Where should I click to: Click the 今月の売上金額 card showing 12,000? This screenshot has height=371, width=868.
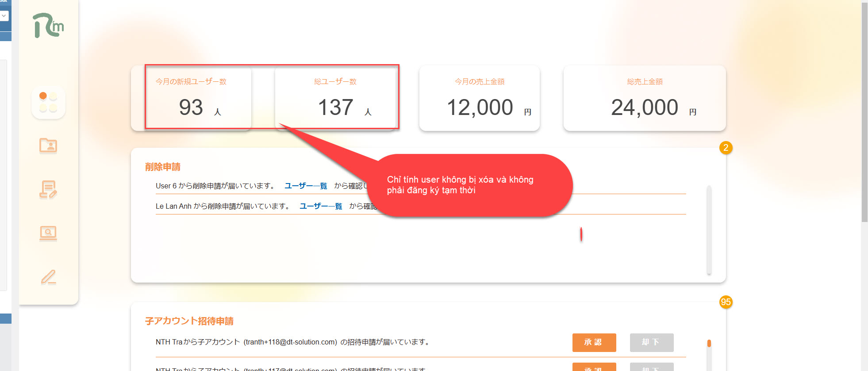click(479, 98)
